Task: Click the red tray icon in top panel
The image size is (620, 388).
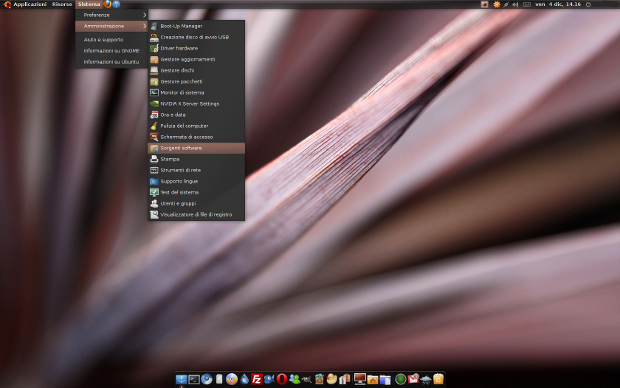Action: pos(484,4)
